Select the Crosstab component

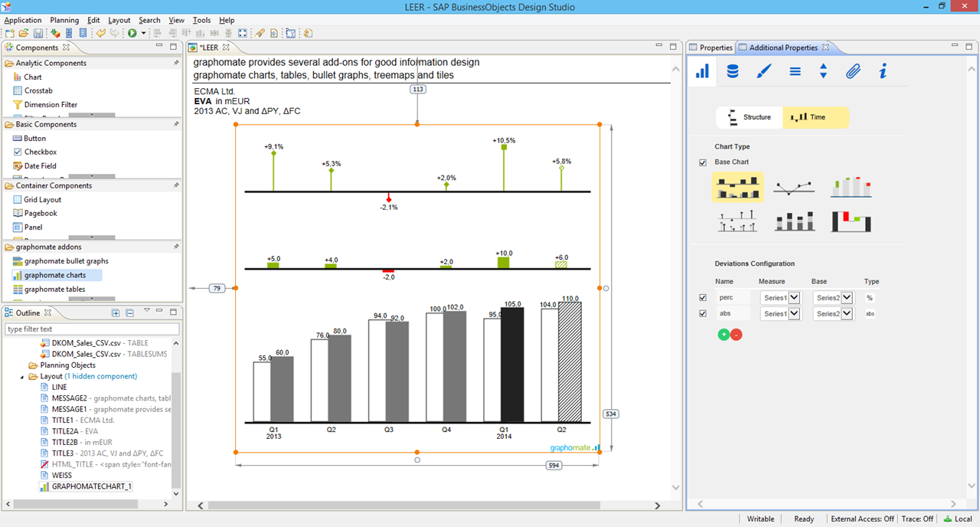point(32,90)
